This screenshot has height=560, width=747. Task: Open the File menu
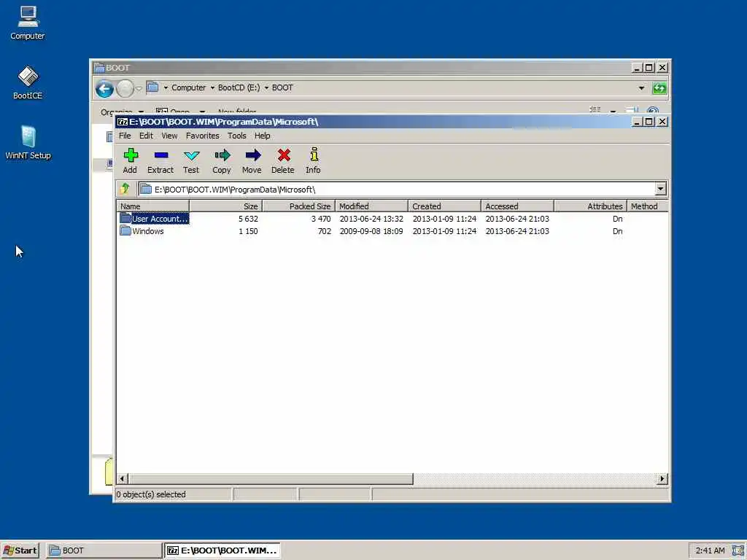[x=125, y=136]
